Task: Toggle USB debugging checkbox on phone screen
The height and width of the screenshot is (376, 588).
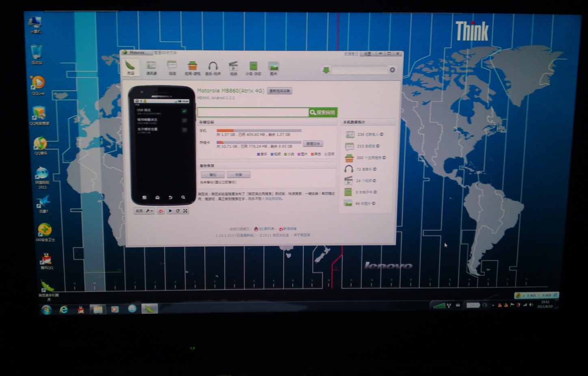Action: click(184, 111)
